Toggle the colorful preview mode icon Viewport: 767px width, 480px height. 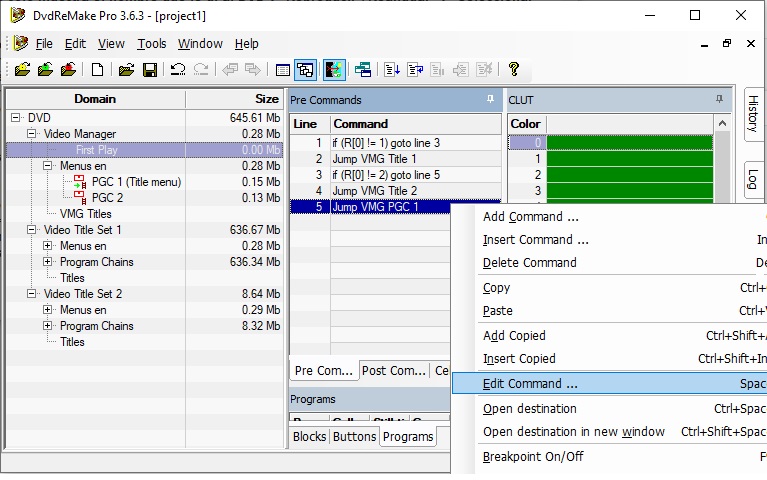334,70
